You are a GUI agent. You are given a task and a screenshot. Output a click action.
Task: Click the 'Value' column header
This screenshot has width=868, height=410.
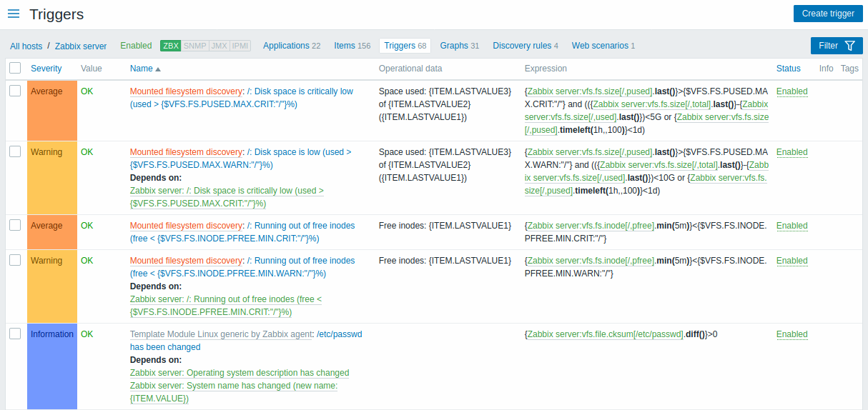pos(92,69)
